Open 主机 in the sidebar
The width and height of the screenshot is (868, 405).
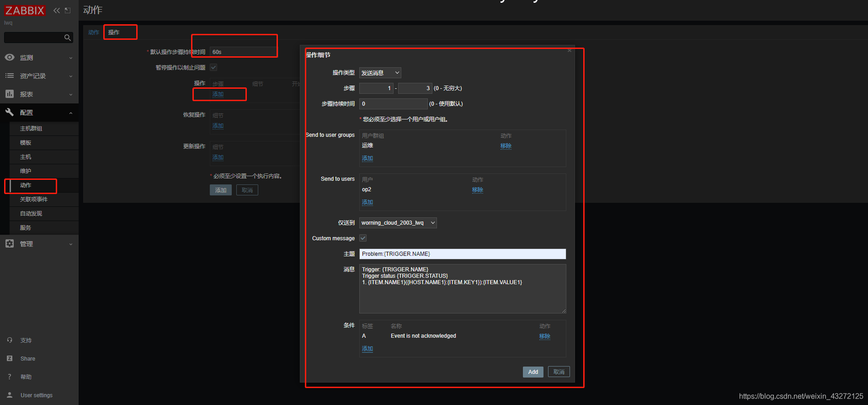[x=26, y=157]
